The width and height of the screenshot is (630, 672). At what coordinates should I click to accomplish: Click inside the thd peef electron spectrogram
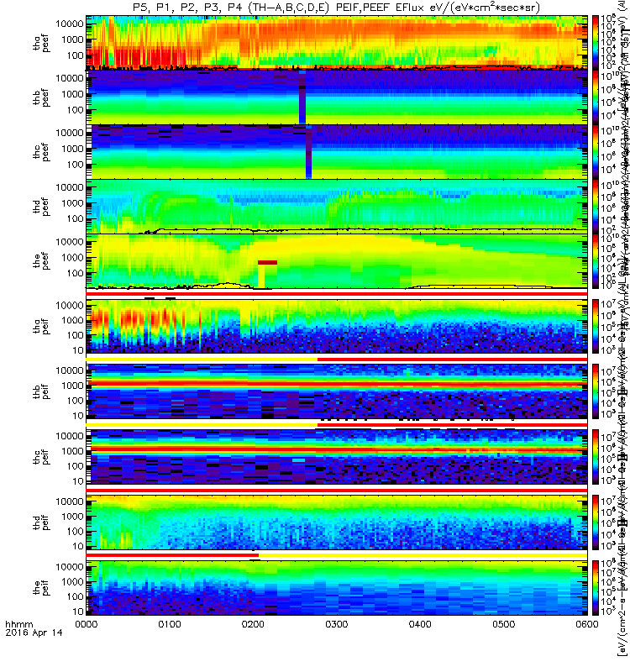tap(337, 206)
